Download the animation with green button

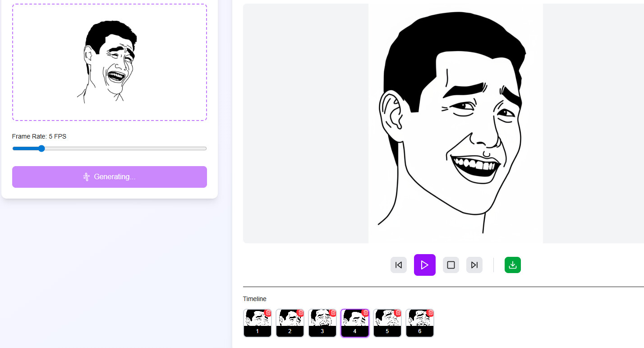[x=513, y=265]
